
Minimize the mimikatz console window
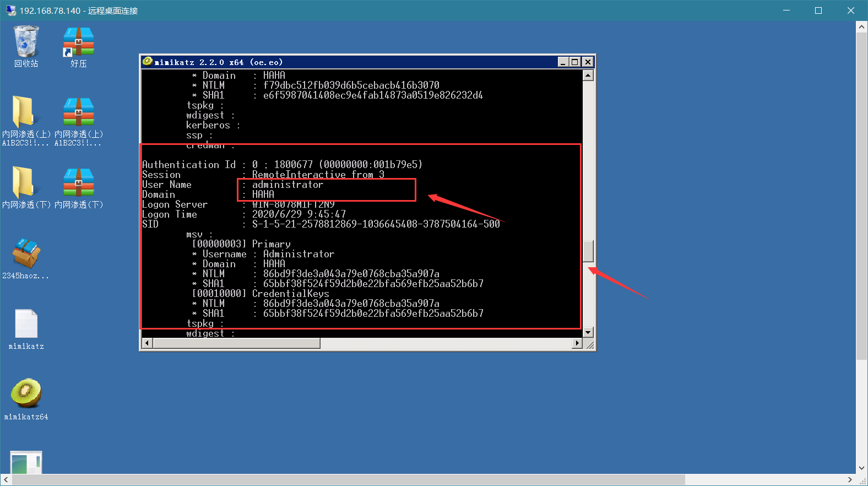(x=563, y=62)
